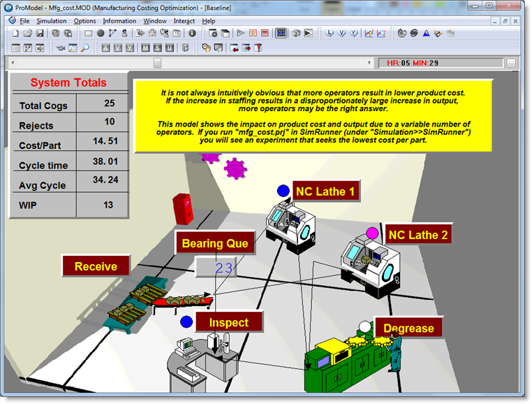This screenshot has width=532, height=404.
Task: Click the resources person toolbar icon
Action: click(124, 33)
